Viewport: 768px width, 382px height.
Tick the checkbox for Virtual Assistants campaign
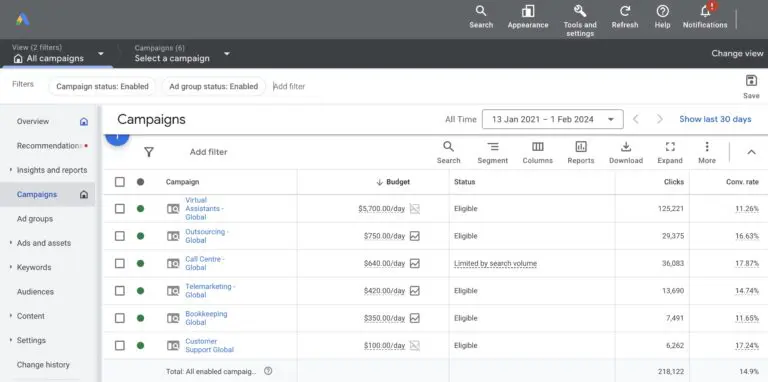pos(120,209)
